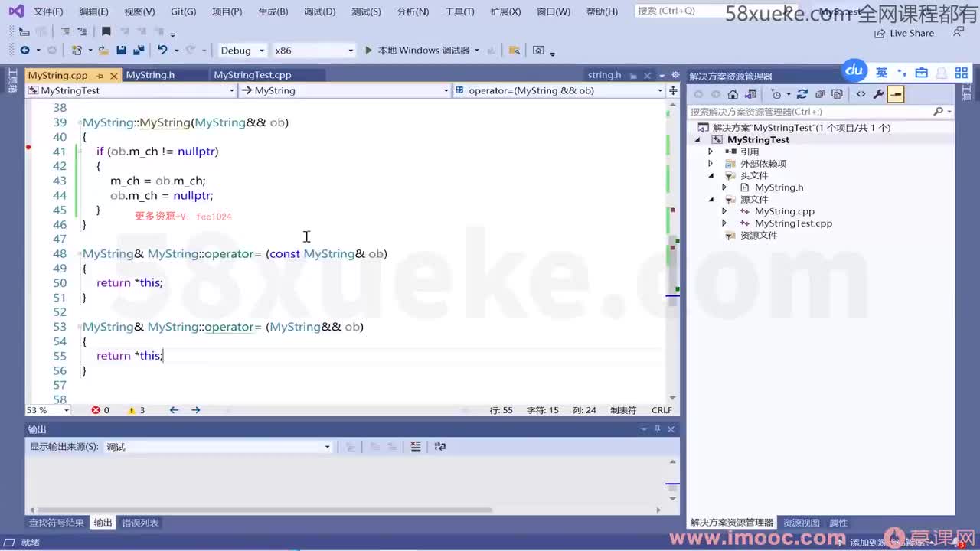Open the 生成(B) menu
The height and width of the screenshot is (551, 980).
pyautogui.click(x=273, y=11)
